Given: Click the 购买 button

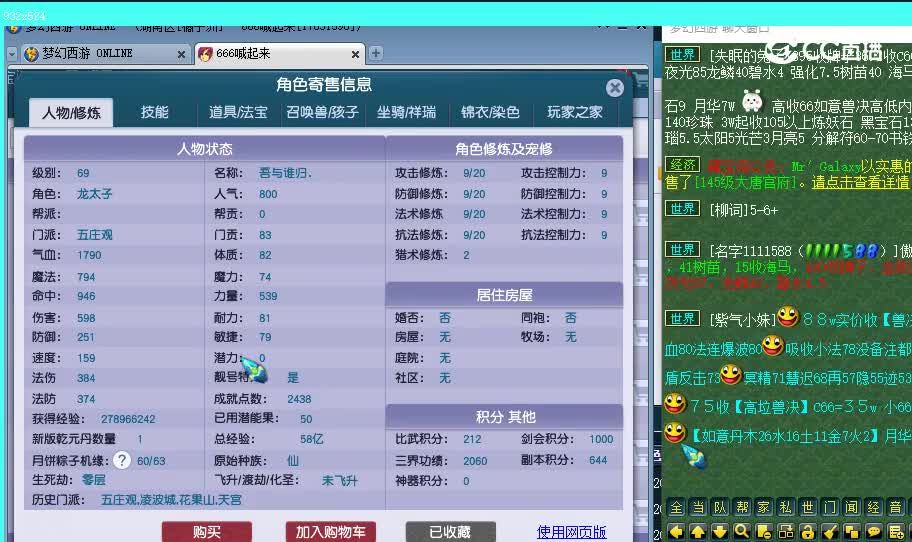Looking at the screenshot, I should click(207, 532).
